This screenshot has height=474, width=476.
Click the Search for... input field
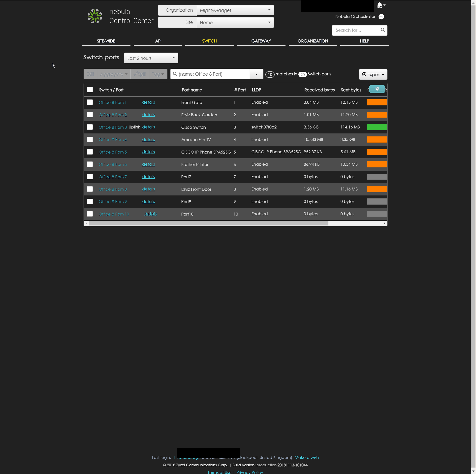click(x=356, y=30)
